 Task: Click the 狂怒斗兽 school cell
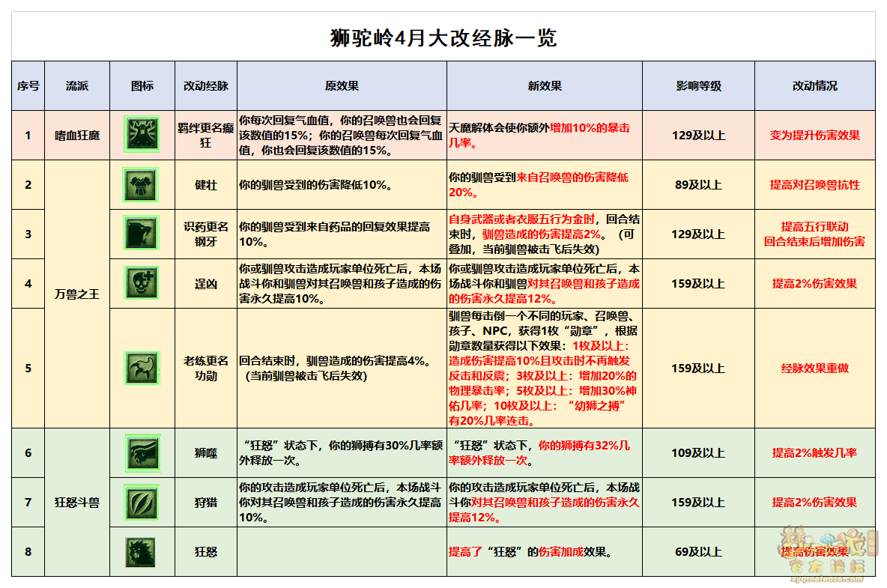pos(77,502)
